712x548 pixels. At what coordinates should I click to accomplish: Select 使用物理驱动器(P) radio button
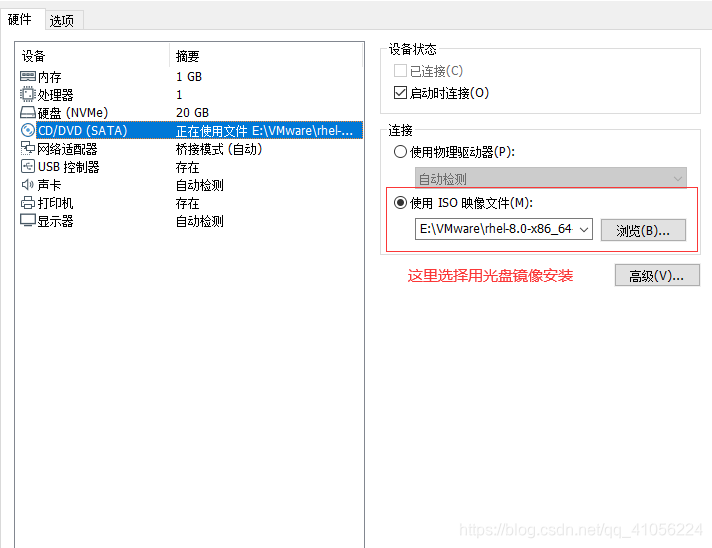coord(400,152)
